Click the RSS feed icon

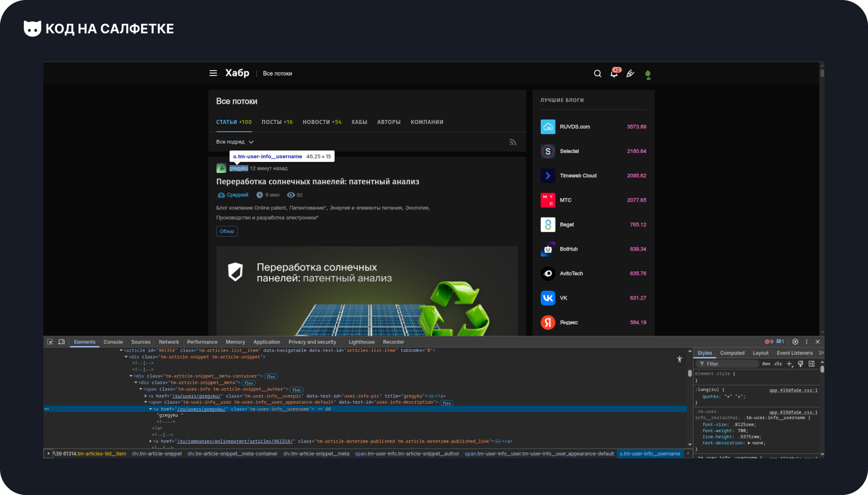(x=513, y=142)
